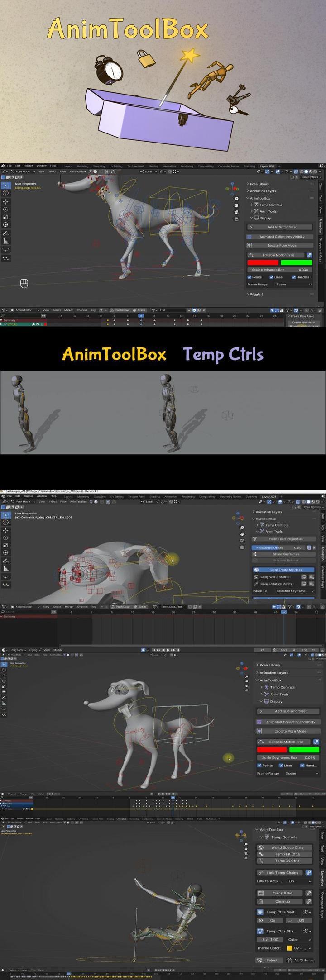Open the Link to Active Tip dropdown
Screen dimensions: 326x980
299,881
